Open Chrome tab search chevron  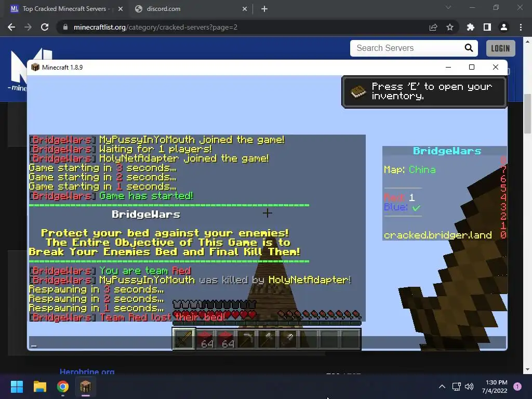point(448,7)
